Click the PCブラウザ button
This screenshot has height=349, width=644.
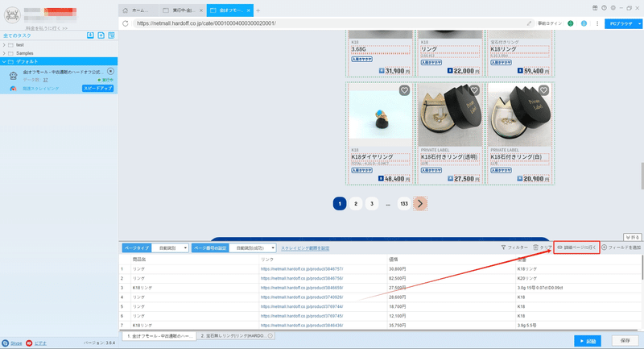(621, 24)
